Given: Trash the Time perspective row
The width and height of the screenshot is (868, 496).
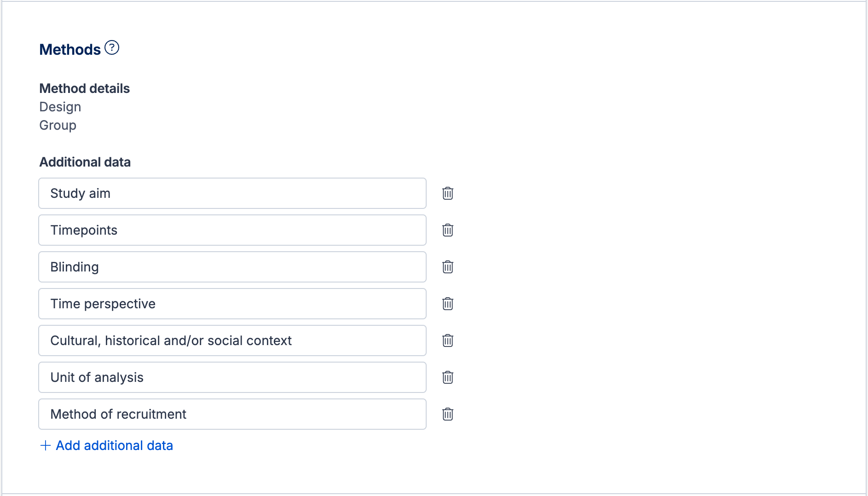Looking at the screenshot, I should pyautogui.click(x=448, y=304).
